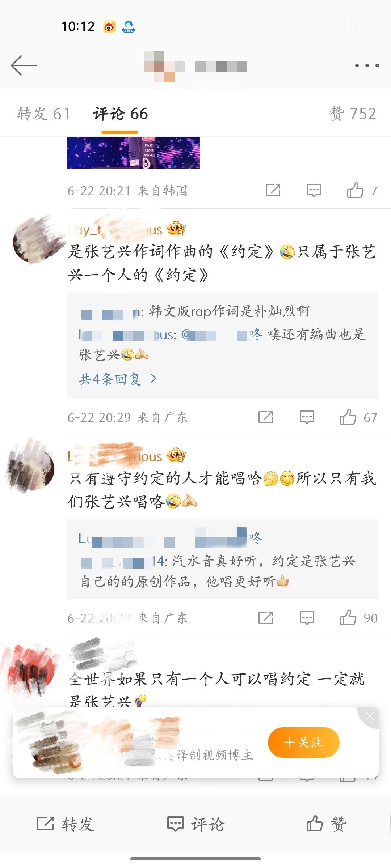Screen dimensions: 391x868
Task: Reply to the comment with 90 likes
Action: [x=307, y=618]
